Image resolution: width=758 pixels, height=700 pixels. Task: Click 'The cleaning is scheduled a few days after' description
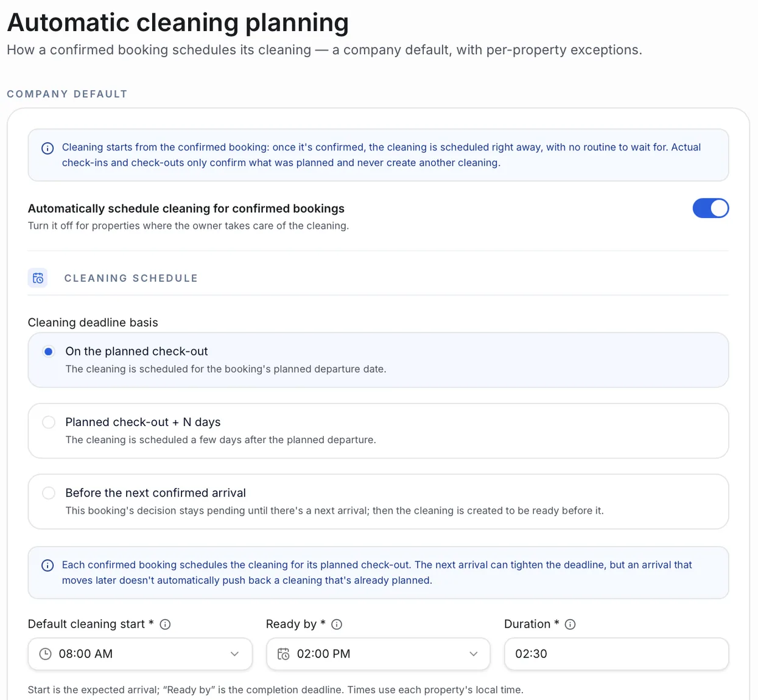click(220, 439)
